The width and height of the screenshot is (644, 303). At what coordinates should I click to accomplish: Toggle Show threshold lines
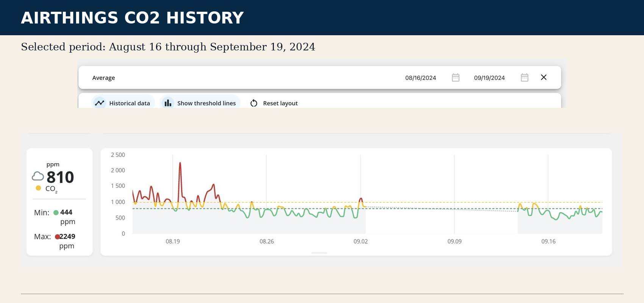[x=200, y=103]
